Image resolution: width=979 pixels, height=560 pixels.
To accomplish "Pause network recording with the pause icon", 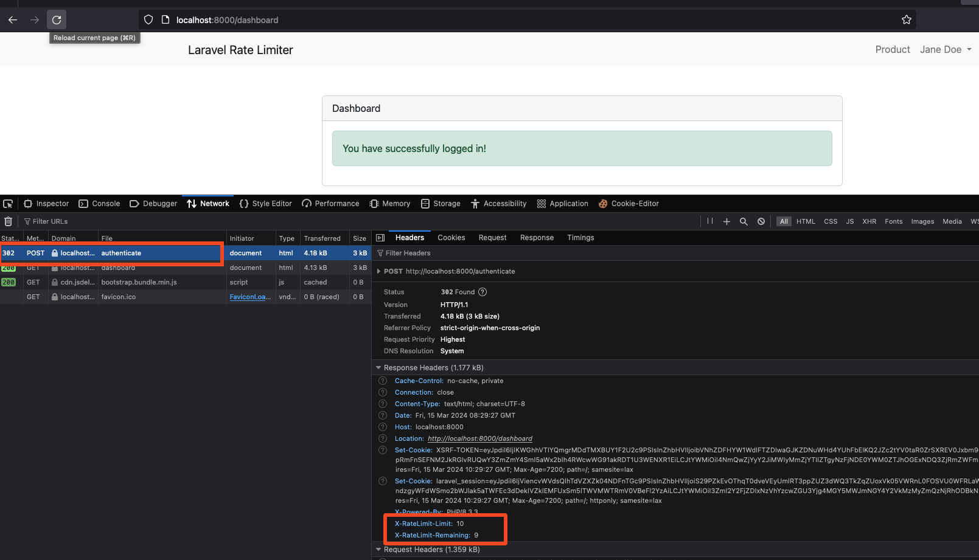I will point(709,221).
